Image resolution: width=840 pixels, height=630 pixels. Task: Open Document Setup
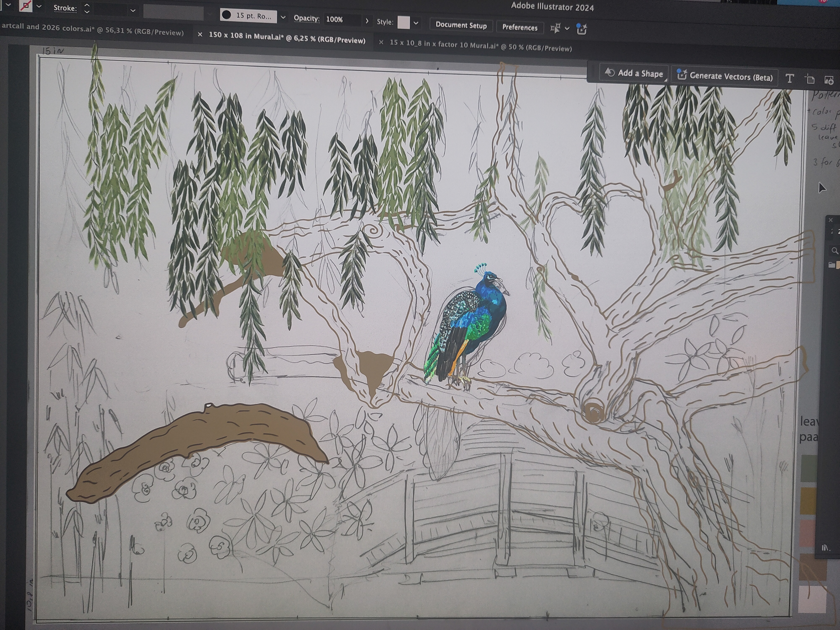tap(461, 25)
